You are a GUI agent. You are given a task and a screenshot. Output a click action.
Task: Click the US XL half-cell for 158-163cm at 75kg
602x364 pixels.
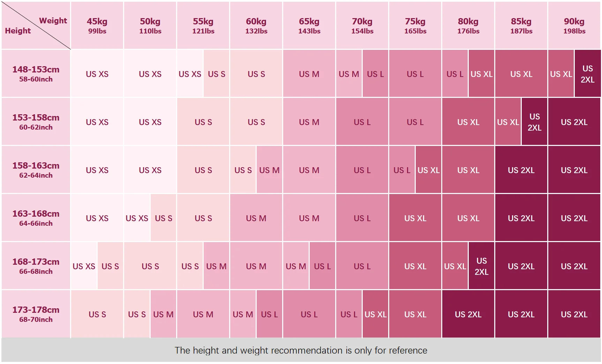click(428, 170)
